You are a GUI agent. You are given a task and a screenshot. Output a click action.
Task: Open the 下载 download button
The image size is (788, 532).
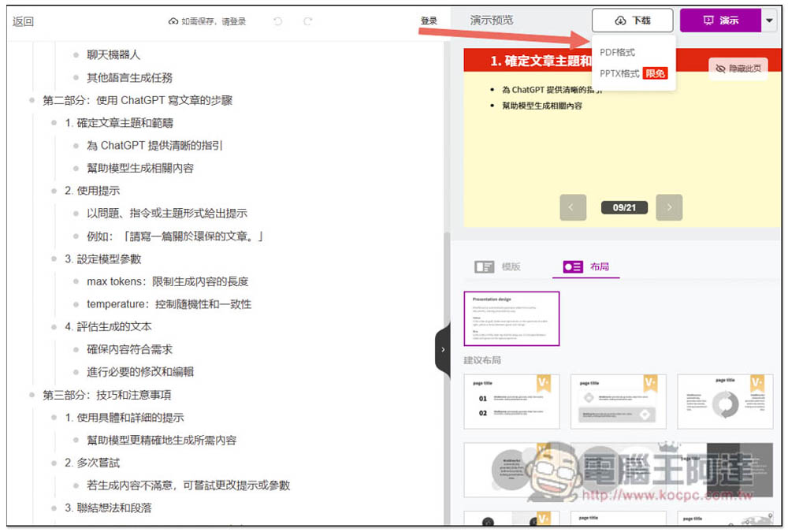pyautogui.click(x=632, y=20)
